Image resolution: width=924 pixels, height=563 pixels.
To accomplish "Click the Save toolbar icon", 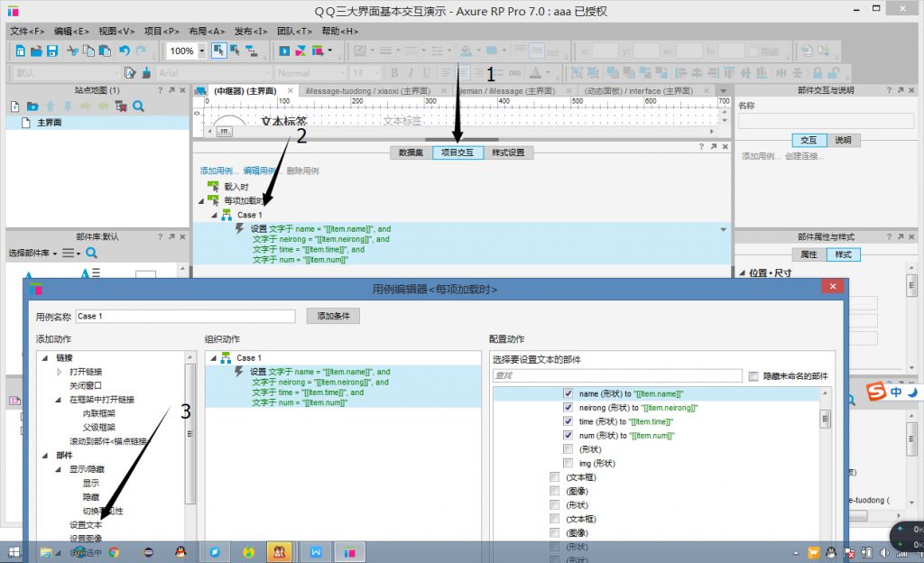I will point(51,51).
